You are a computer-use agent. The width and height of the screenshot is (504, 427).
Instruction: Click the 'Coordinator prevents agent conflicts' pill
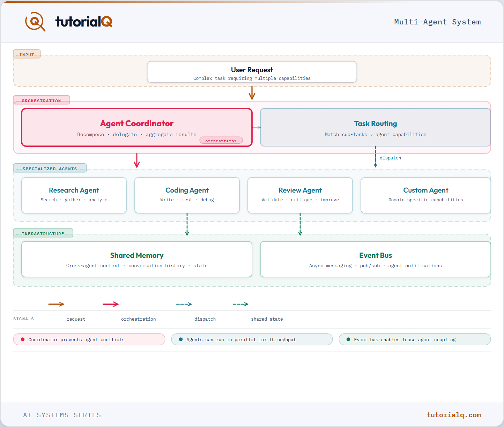(x=89, y=339)
